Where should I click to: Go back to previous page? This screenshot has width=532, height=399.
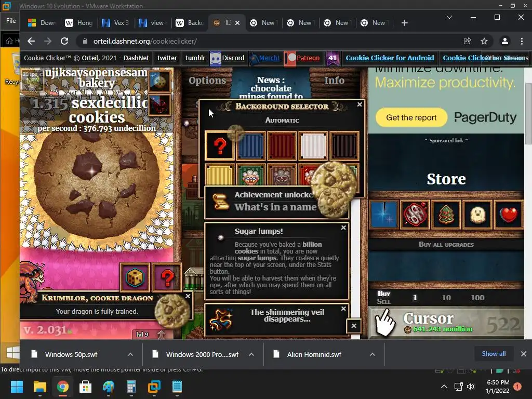(31, 42)
